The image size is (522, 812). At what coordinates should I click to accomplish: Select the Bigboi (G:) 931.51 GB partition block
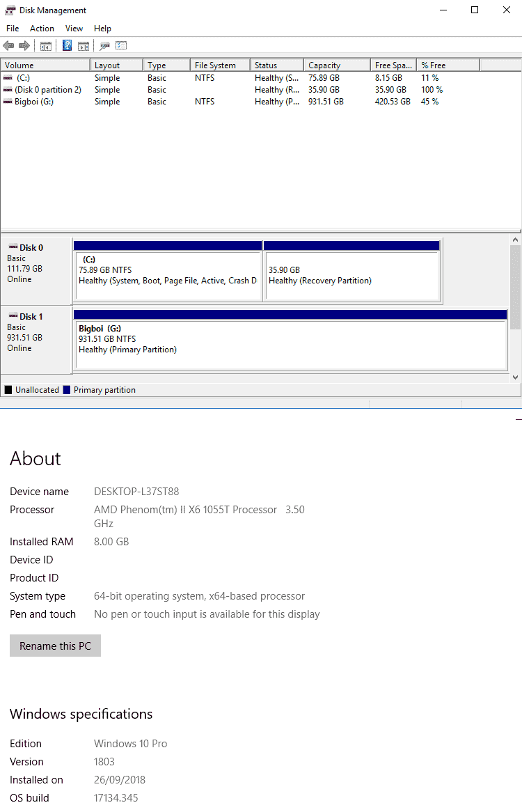(290, 340)
